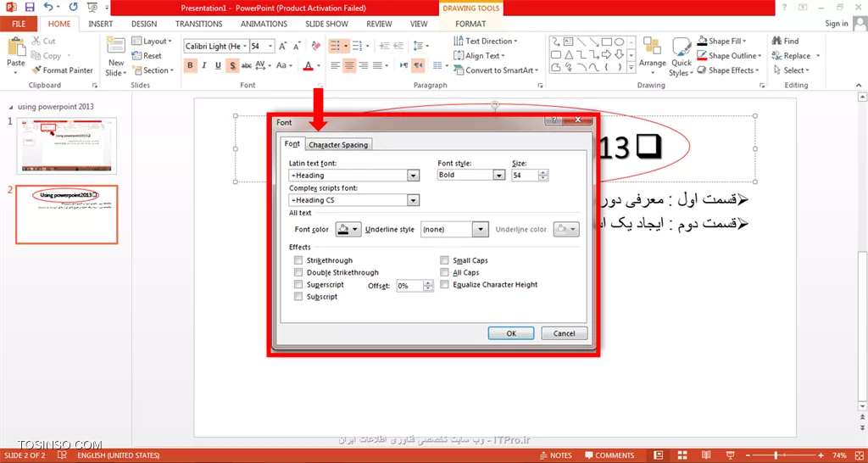Open the TRANSITIONS ribbon tab
Viewport: 868px width, 463px height.
[198, 24]
